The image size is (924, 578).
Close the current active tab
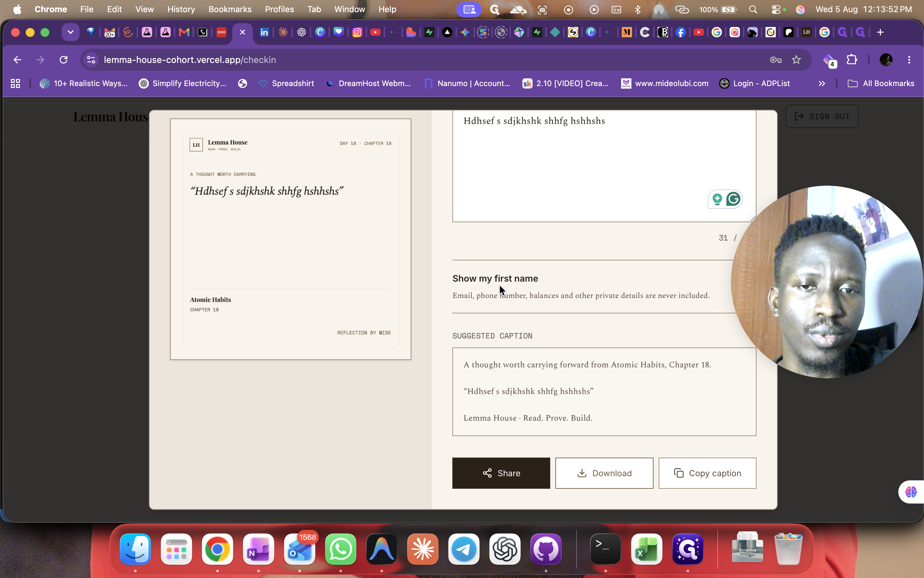pyautogui.click(x=243, y=32)
